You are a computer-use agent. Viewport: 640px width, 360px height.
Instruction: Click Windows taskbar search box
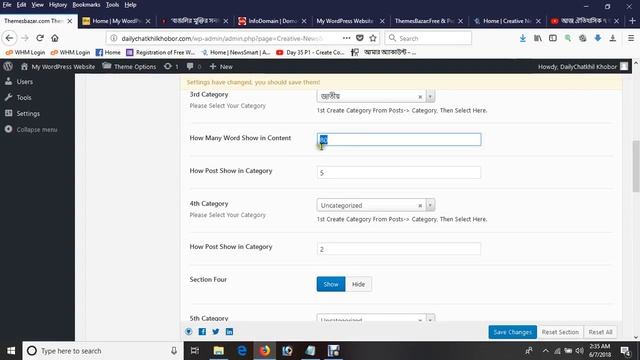[102, 351]
